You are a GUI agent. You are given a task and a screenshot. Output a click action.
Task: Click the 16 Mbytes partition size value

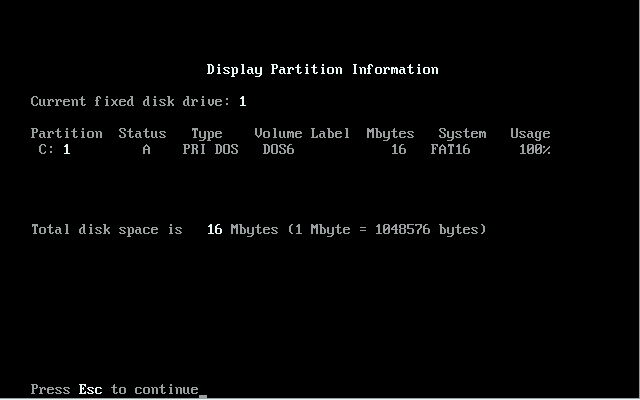point(398,150)
